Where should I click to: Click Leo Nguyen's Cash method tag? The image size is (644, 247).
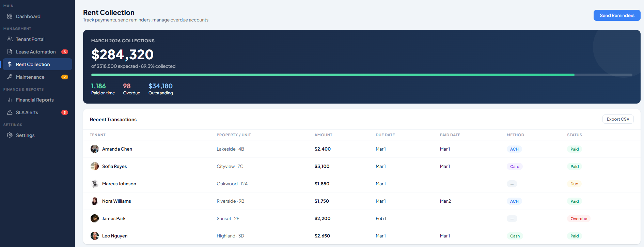(x=515, y=236)
